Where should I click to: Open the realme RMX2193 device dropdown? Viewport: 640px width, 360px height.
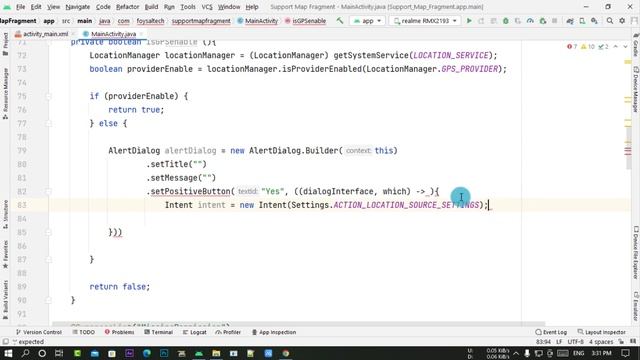425,20
